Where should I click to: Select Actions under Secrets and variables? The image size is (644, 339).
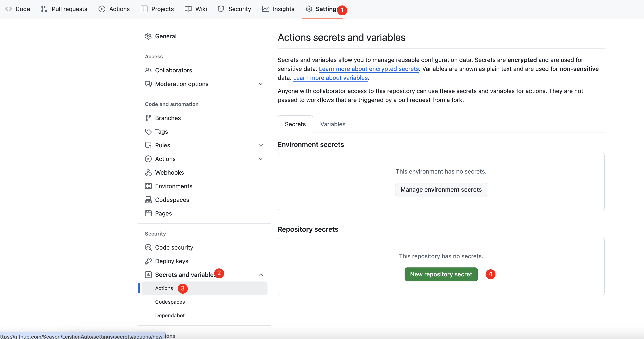[204, 288]
